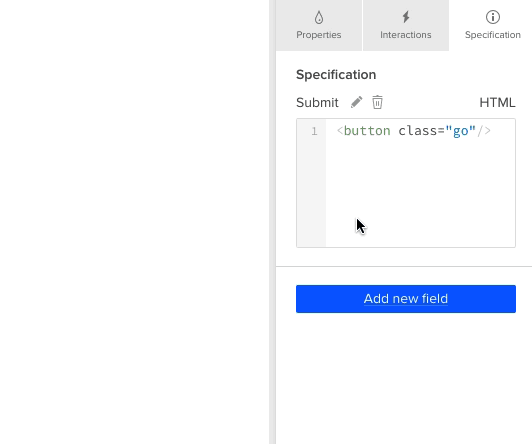Click the Specification section heading
This screenshot has width=532, height=444.
(x=336, y=75)
